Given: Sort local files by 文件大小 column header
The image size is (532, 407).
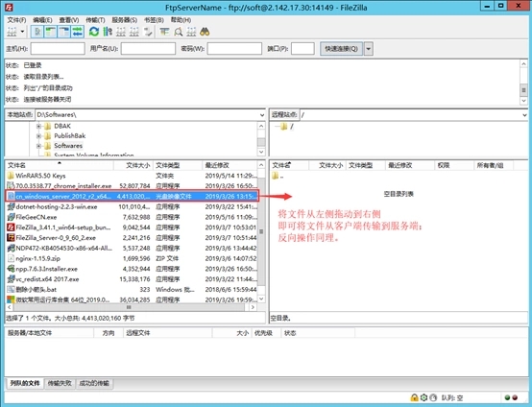Looking at the screenshot, I should click(x=133, y=165).
